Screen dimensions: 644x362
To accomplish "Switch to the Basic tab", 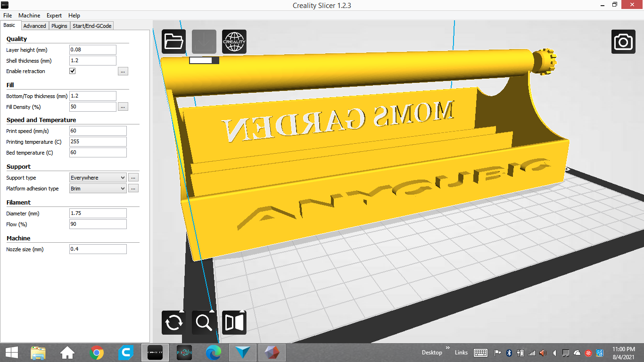I will point(9,25).
